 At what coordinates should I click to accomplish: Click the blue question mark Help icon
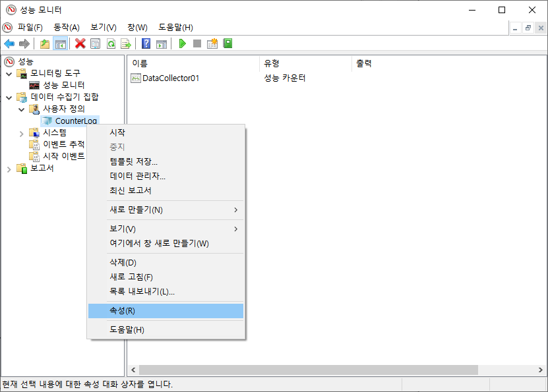(x=146, y=43)
